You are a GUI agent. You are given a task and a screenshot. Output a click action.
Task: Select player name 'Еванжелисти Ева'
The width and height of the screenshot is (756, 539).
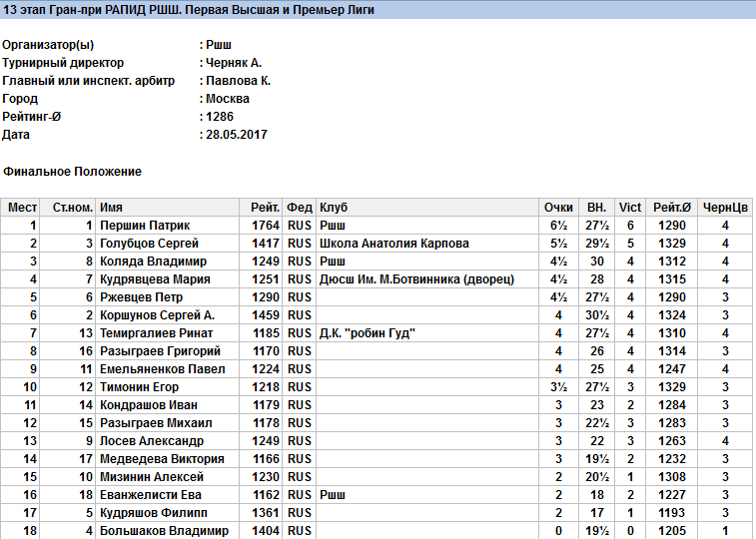(x=151, y=495)
